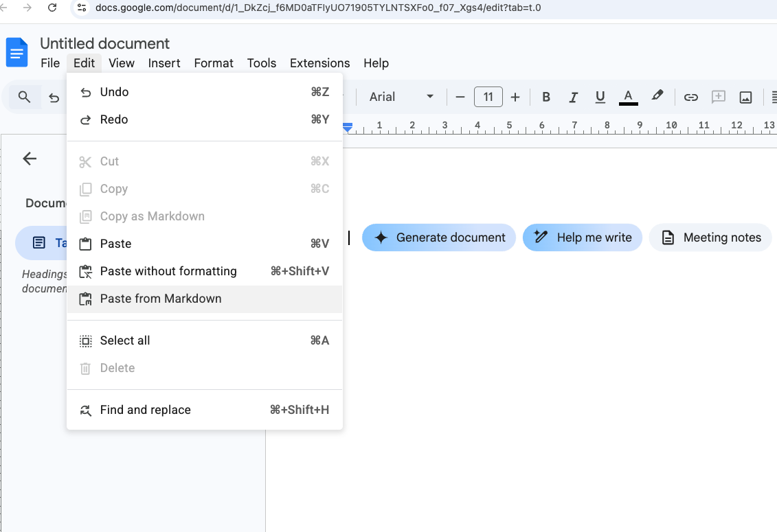
Task: Open Meeting notes
Action: tap(710, 238)
